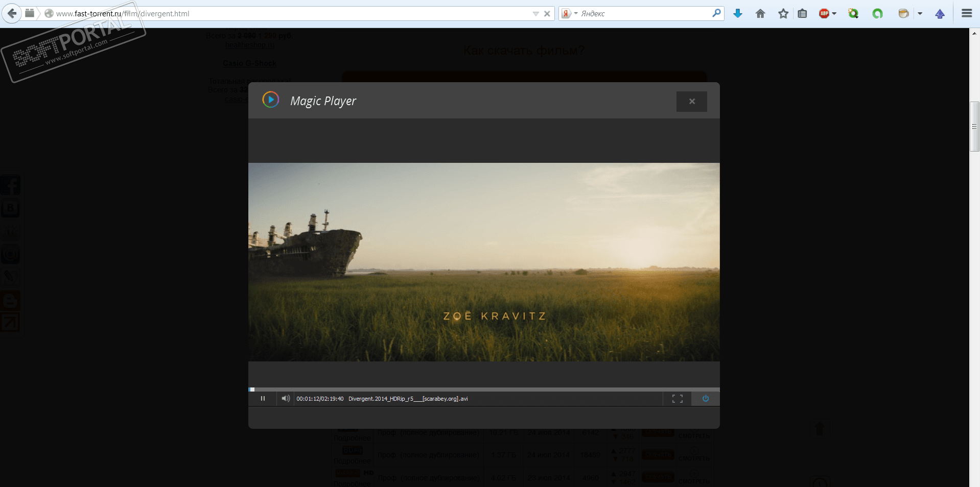Click the pencil share icon in sidebar
The image size is (980, 487).
tap(10, 277)
